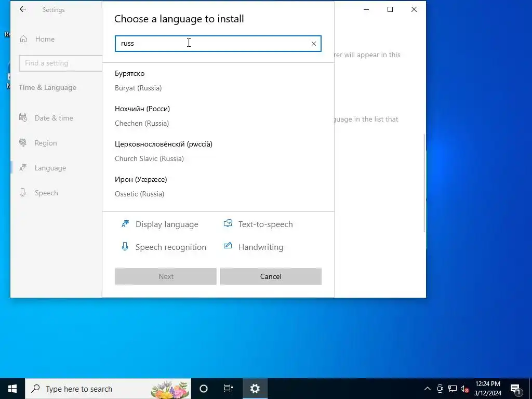Click the Region globe icon
532x399 pixels.
(x=23, y=142)
